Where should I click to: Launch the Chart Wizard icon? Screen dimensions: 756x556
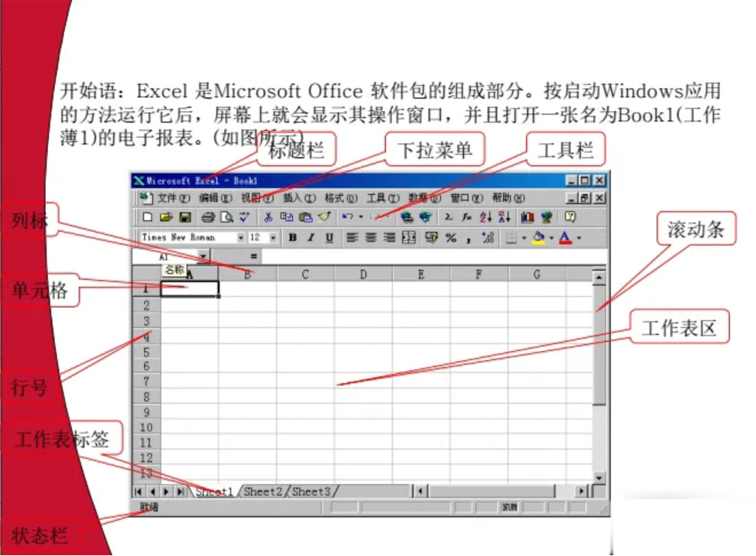click(527, 218)
